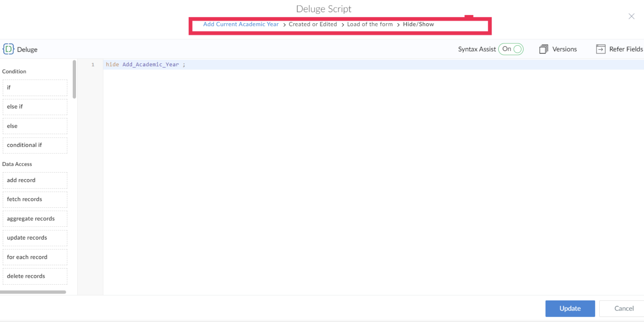Insert an 'add record' snippet into the script
Screen dimensions: 644x322
[x=35, y=180]
